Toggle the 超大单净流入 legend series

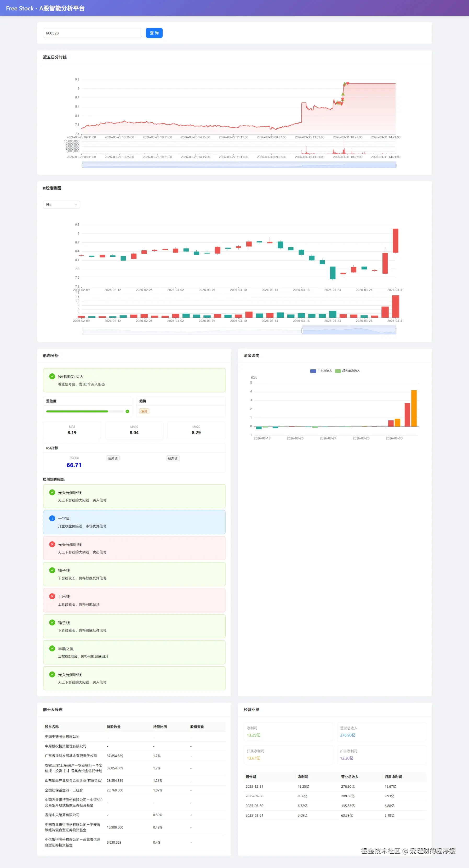click(347, 371)
